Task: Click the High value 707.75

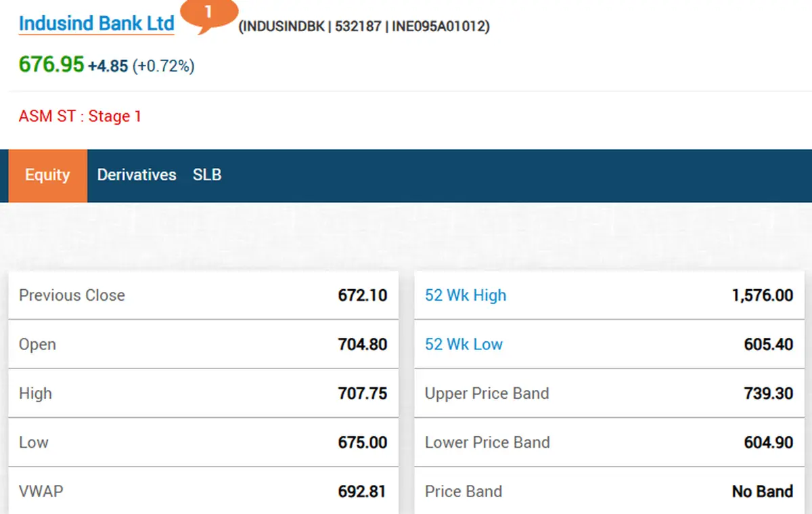Action: click(363, 393)
